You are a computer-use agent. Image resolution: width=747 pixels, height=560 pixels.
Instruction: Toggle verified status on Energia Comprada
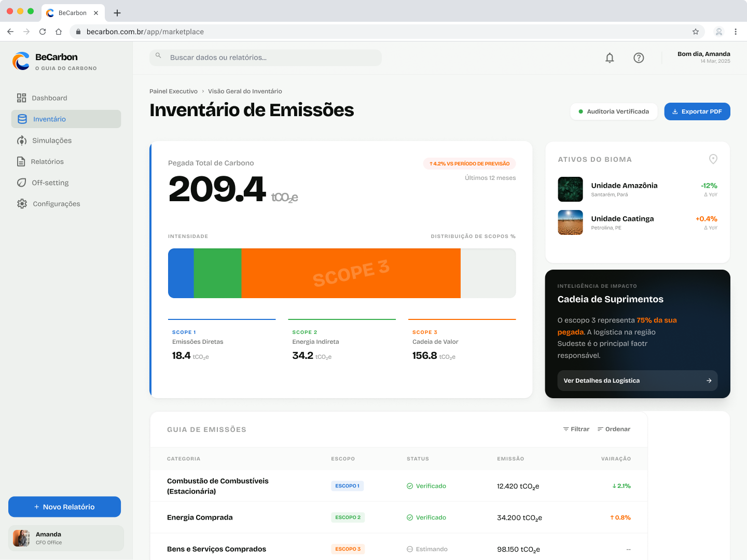[x=426, y=517]
